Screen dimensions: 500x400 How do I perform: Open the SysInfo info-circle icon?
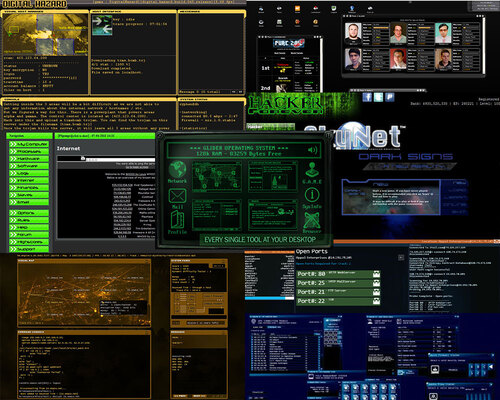coord(312,195)
